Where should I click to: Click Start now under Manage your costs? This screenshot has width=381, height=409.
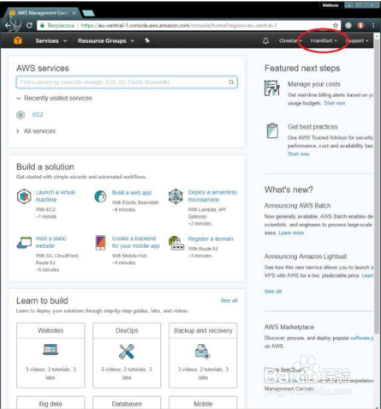335,103
